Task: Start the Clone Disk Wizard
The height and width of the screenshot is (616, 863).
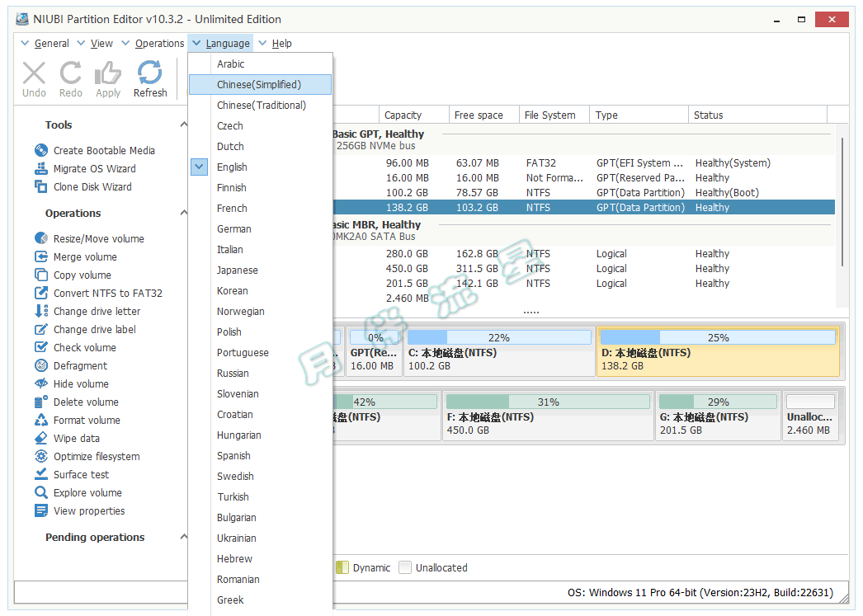Action: tap(83, 186)
